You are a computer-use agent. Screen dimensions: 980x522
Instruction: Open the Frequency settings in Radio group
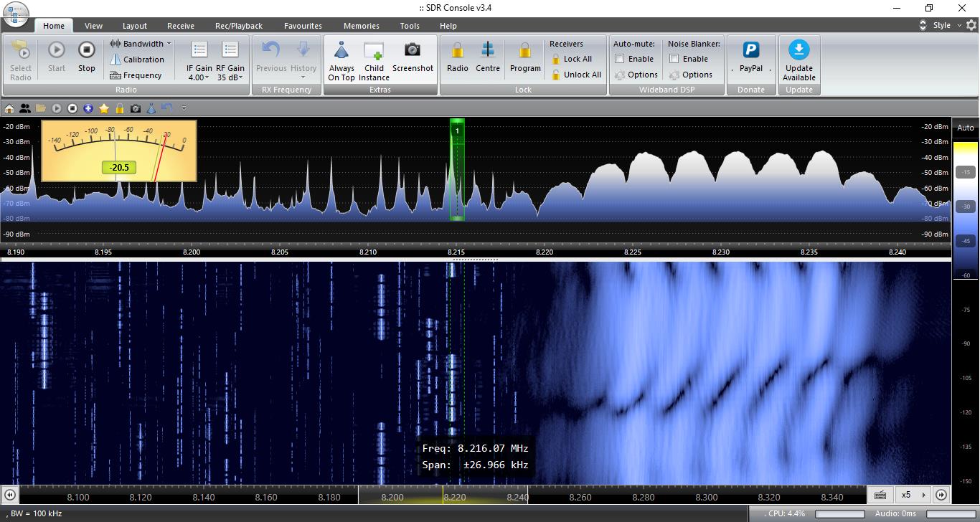pyautogui.click(x=136, y=75)
